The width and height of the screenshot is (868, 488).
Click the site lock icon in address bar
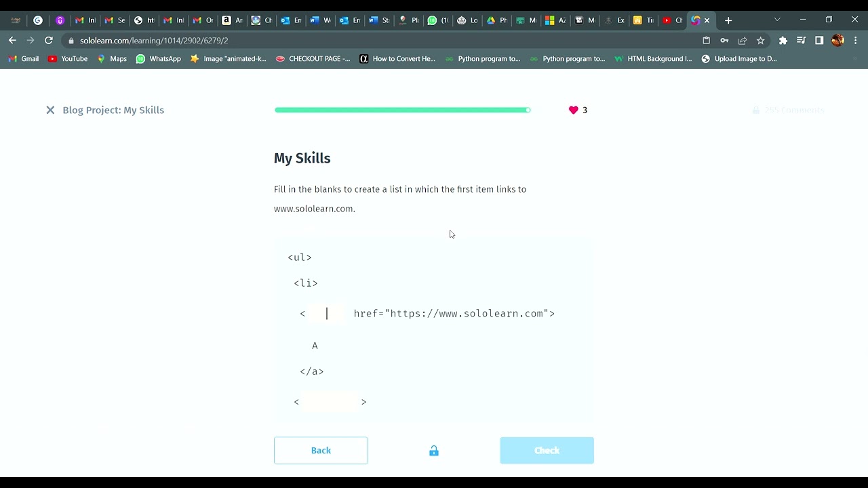tap(71, 41)
